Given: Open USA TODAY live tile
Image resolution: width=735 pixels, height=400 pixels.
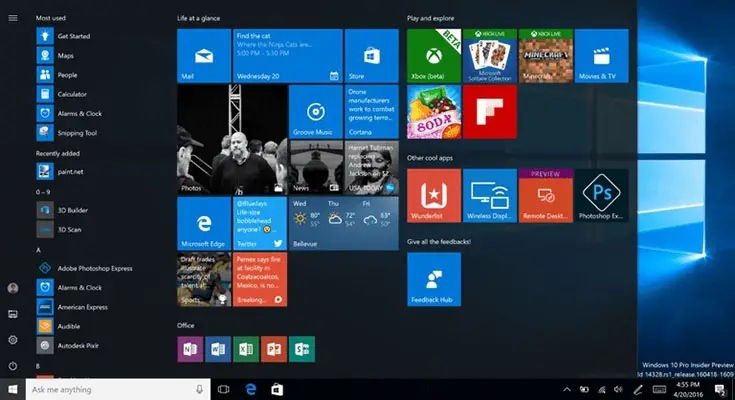Looking at the screenshot, I should click(x=371, y=167).
